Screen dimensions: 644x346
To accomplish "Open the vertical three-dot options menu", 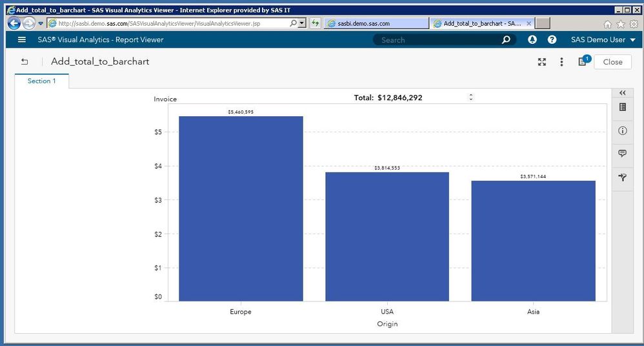I will (x=561, y=61).
